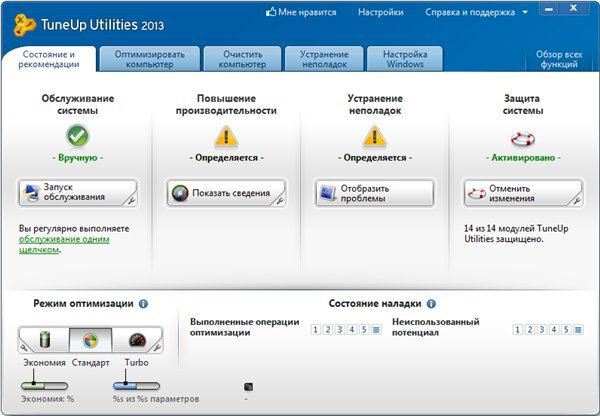Screen dimensions: 600x416
Task: Open the Состояние и рекомендации tab
Action: click(49, 59)
